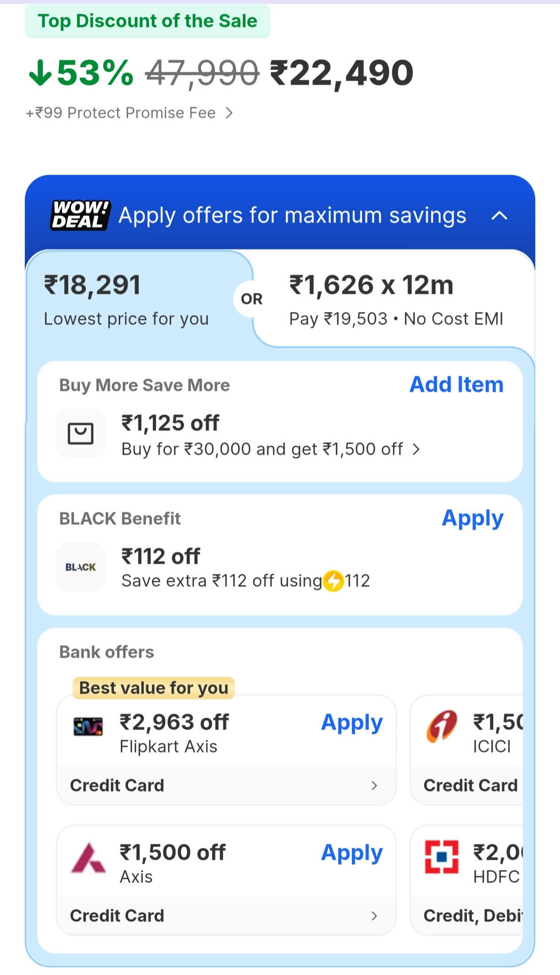Click the ICICI bank logo icon

click(x=441, y=726)
